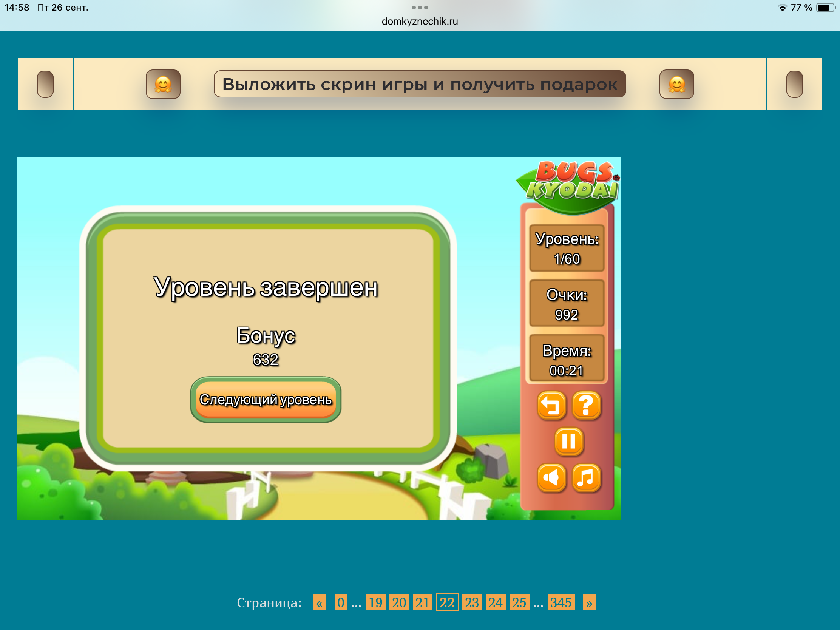Click right hugging emoji button
This screenshot has height=630, width=840.
(676, 84)
